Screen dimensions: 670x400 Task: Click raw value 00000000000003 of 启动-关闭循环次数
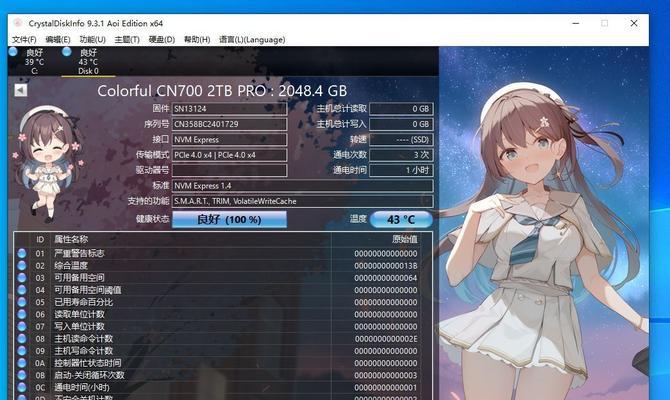click(x=386, y=375)
